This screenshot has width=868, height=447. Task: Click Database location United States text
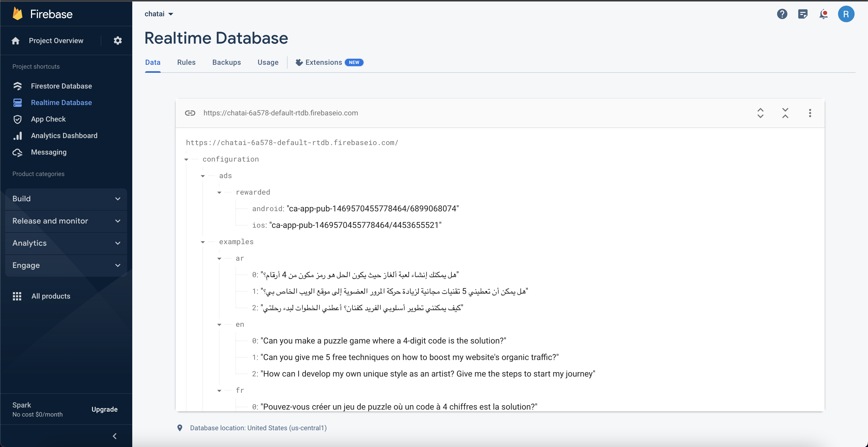[x=258, y=428]
